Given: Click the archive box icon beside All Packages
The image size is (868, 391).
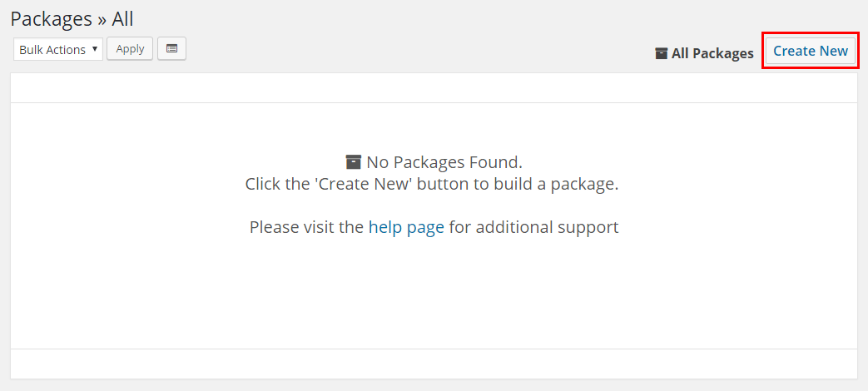Looking at the screenshot, I should [661, 53].
